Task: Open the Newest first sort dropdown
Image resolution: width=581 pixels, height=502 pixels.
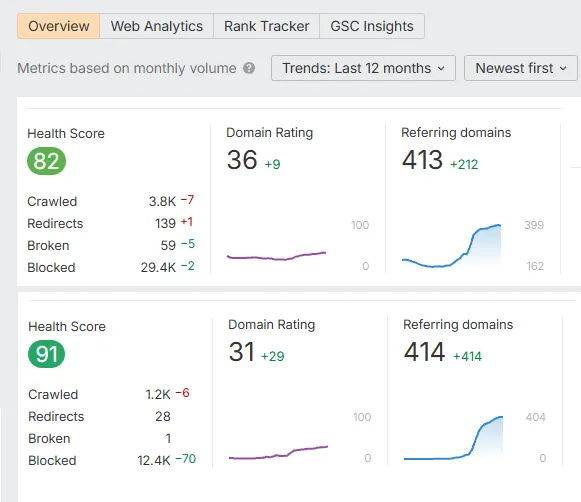Action: click(x=521, y=68)
